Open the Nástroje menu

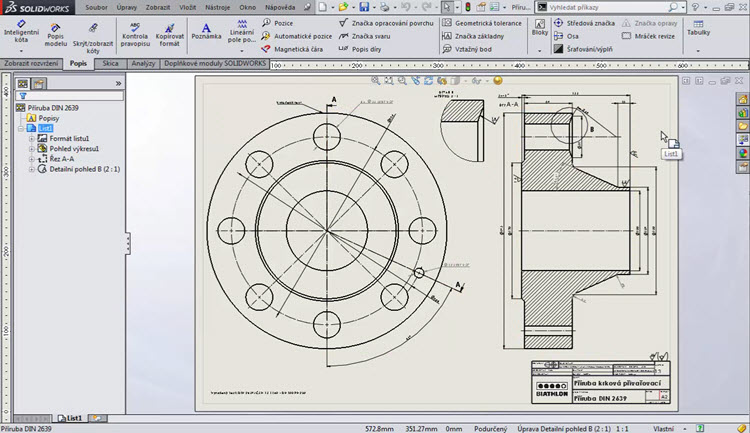217,7
